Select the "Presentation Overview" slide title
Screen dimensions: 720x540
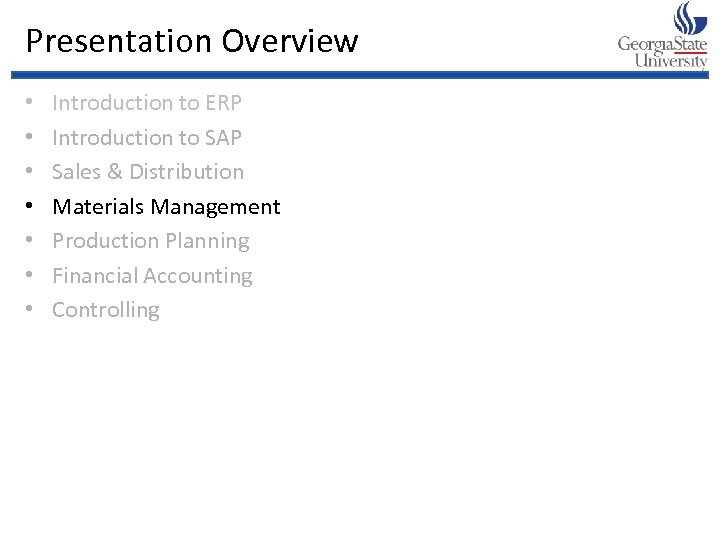tap(191, 41)
